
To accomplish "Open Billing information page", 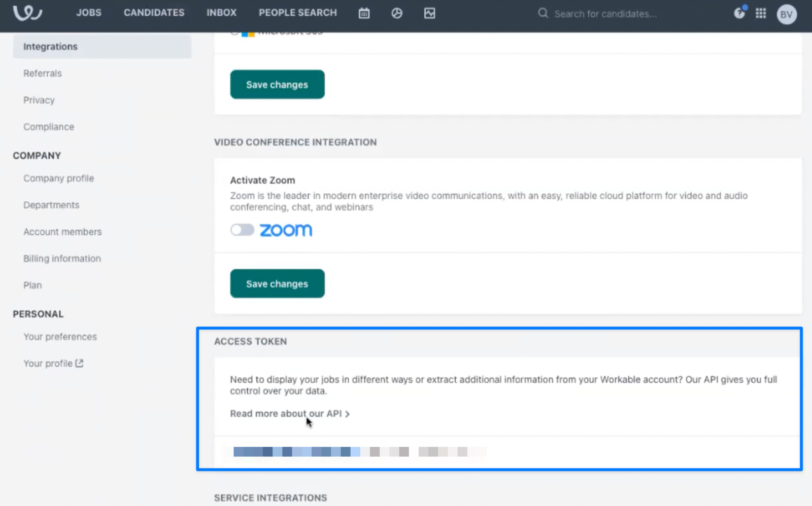I will [x=62, y=259].
